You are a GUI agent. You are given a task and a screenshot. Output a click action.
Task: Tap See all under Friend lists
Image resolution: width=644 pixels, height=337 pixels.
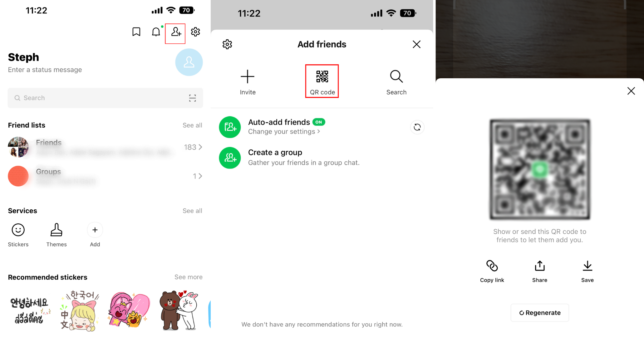192,125
